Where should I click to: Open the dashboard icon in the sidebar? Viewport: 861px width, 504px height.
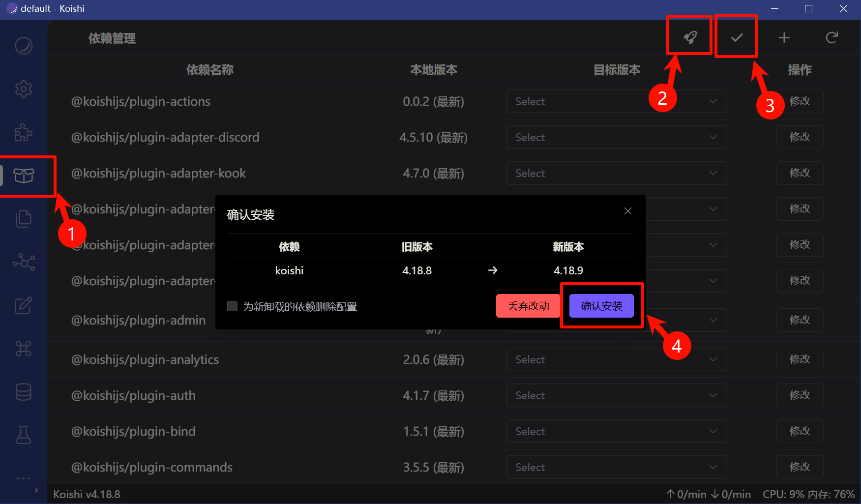[24, 46]
